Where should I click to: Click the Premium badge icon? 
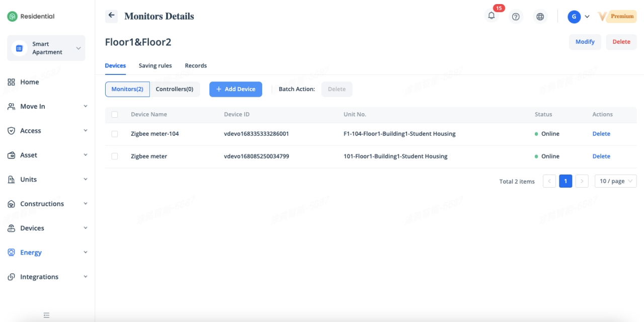click(x=617, y=17)
